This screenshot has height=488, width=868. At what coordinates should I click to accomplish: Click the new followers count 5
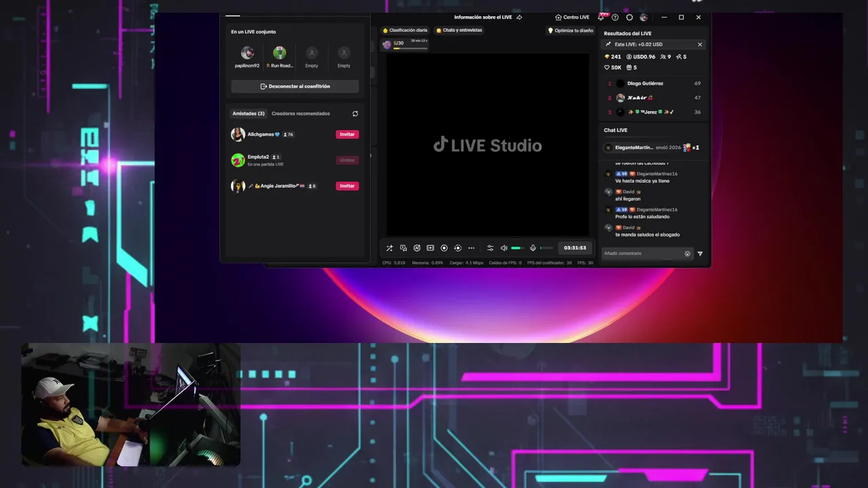tap(681, 57)
